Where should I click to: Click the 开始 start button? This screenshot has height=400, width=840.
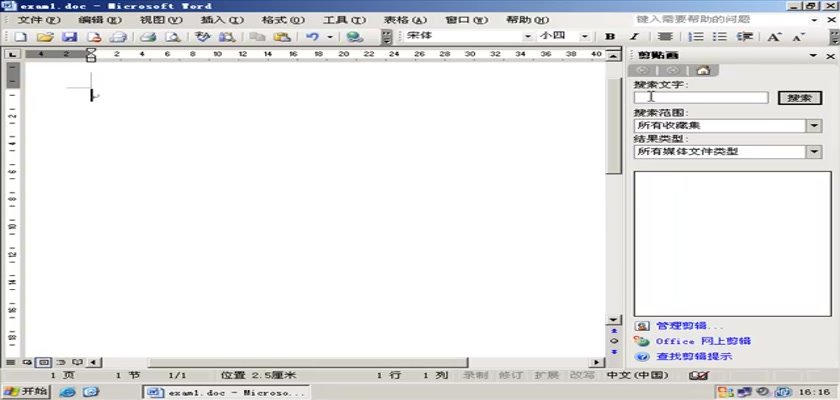point(26,392)
